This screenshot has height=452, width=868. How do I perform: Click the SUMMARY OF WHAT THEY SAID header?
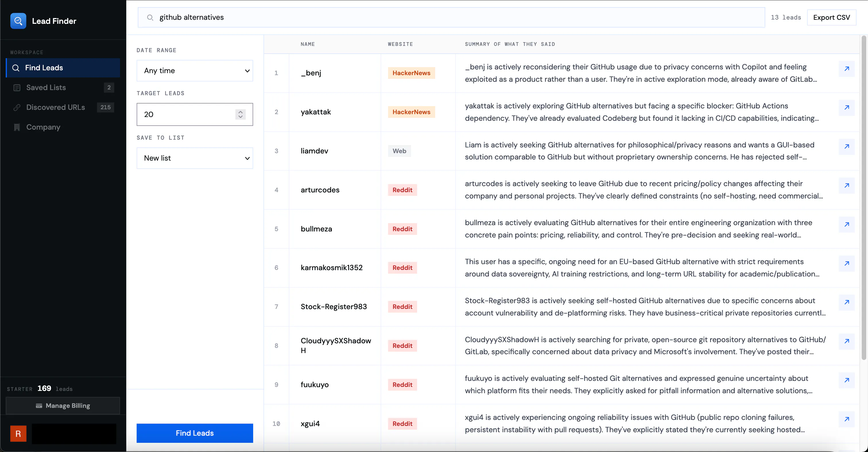pyautogui.click(x=510, y=44)
